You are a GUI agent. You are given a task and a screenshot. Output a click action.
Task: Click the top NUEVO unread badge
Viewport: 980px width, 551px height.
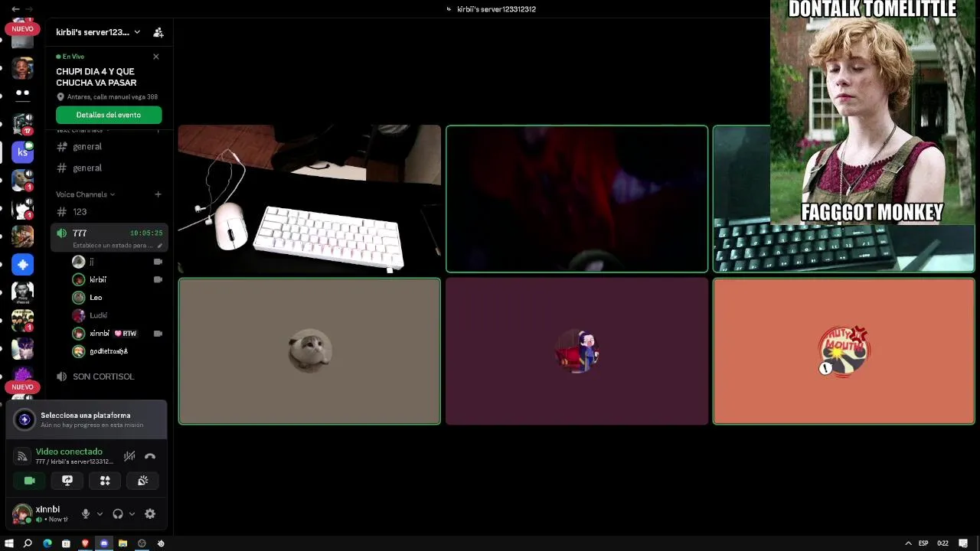[22, 29]
